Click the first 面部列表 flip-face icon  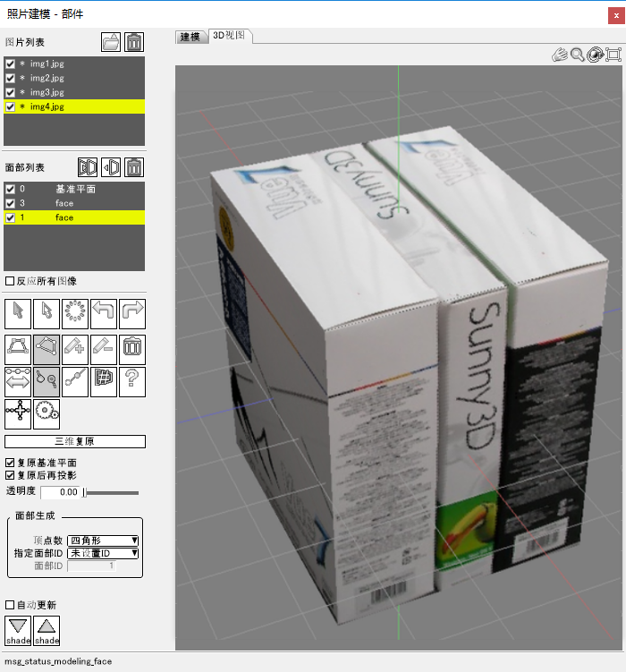coord(88,167)
